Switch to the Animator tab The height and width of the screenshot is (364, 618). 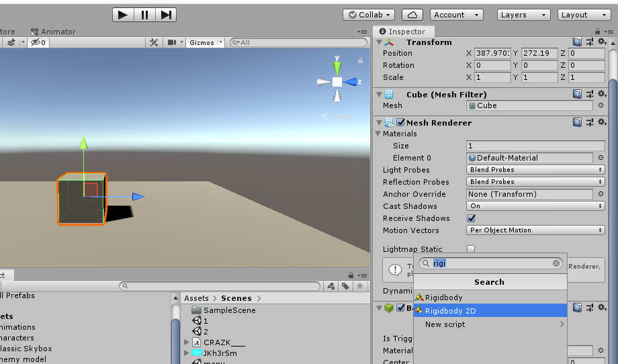pyautogui.click(x=53, y=32)
